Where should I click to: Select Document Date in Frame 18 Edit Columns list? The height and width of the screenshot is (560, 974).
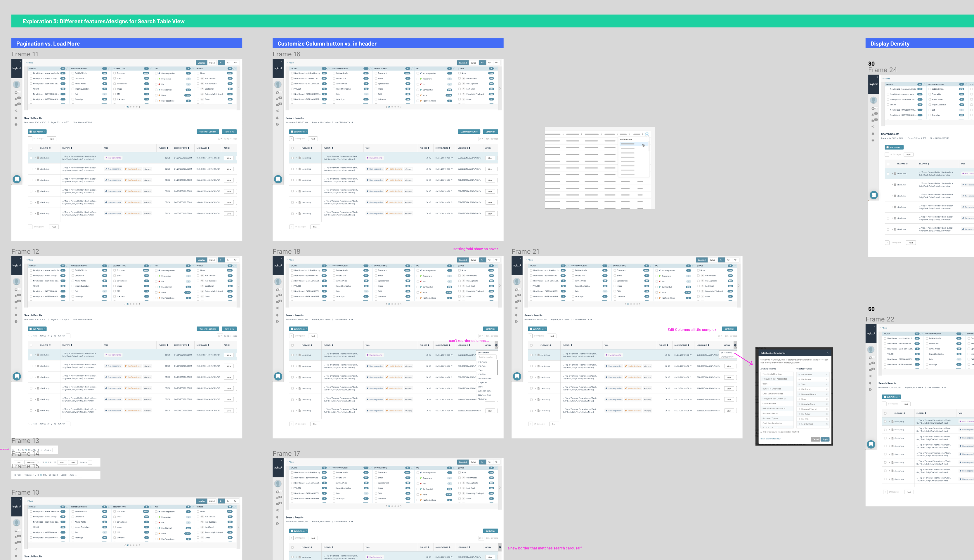click(x=485, y=378)
